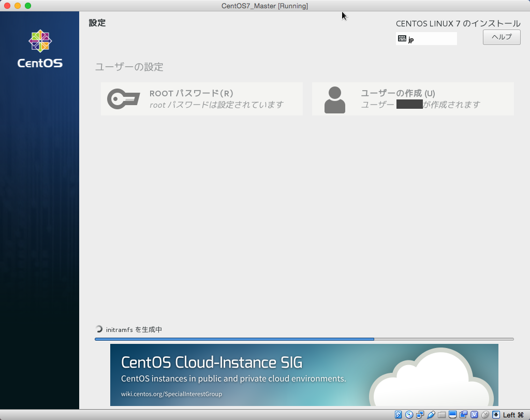Image resolution: width=530 pixels, height=420 pixels.
Task: Click the installation progress bar
Action: (x=304, y=339)
